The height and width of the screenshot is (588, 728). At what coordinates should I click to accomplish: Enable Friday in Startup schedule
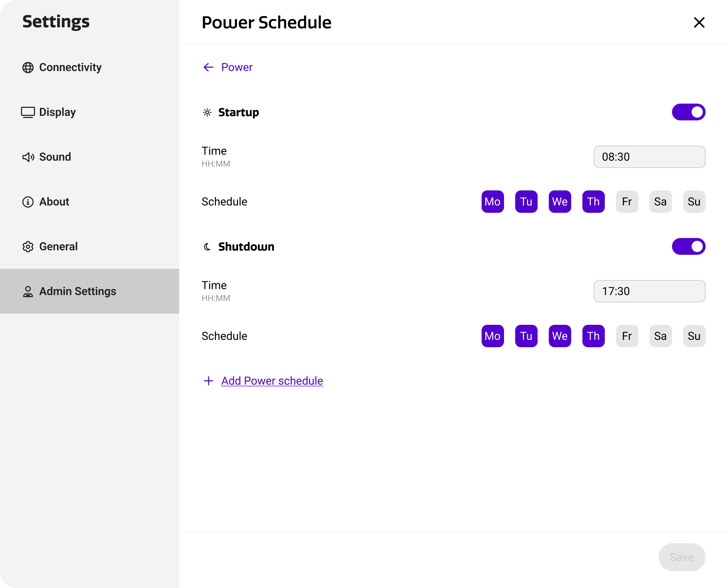(x=627, y=202)
